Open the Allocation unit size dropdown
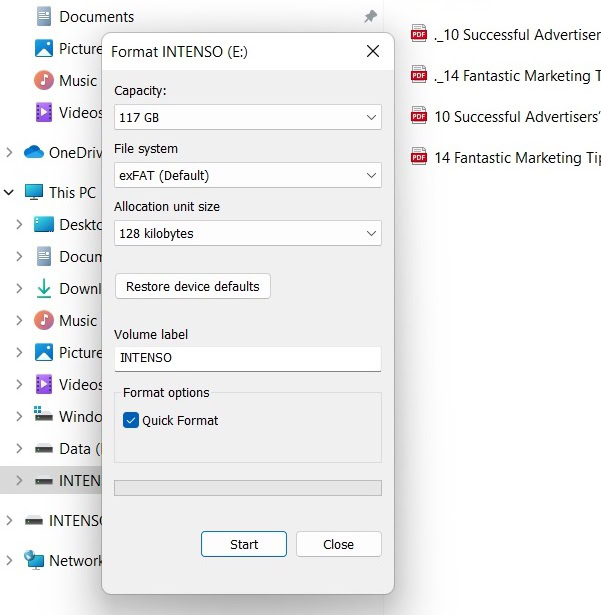This screenshot has width=601, height=615. [248, 233]
